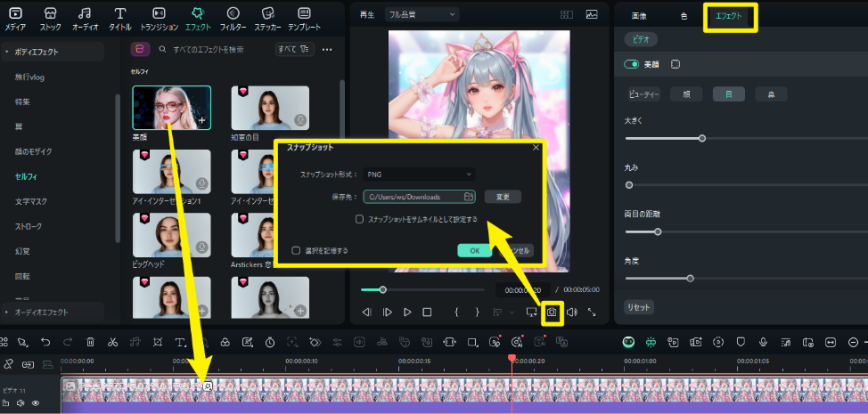This screenshot has width=868, height=414.
Task: Select the Transition (トランジション) icon
Action: click(x=159, y=19)
